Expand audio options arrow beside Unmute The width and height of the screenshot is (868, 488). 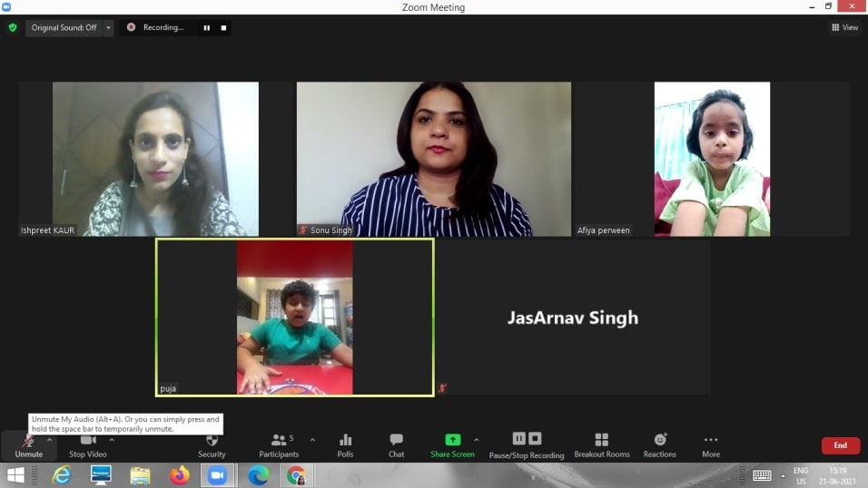(x=49, y=440)
